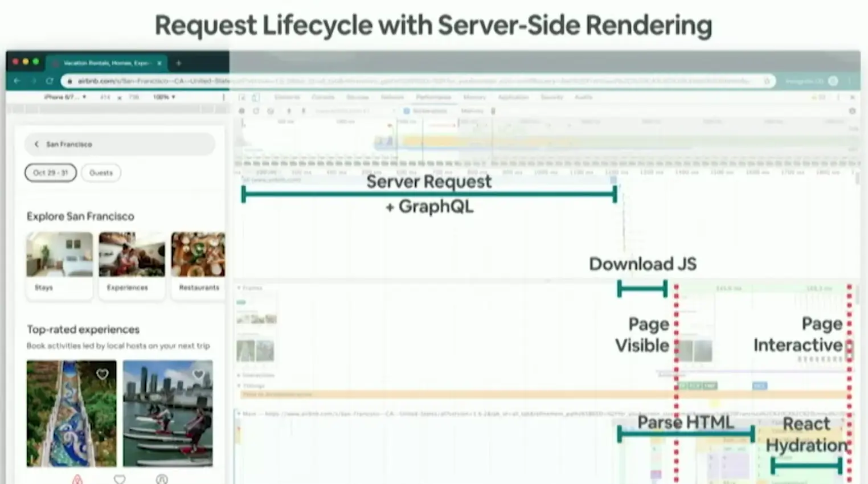Viewport: 868px width, 484px height.
Task: Click the orange Timings bar
Action: pos(544,394)
